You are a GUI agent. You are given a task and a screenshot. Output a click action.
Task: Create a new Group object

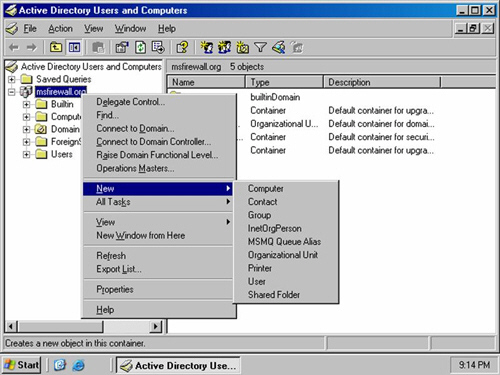coord(286,215)
